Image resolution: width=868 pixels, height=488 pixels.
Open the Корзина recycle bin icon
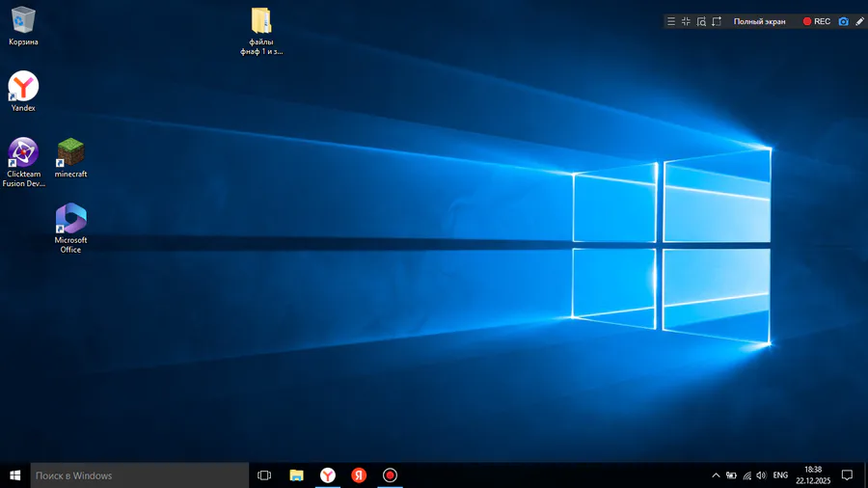coord(23,25)
